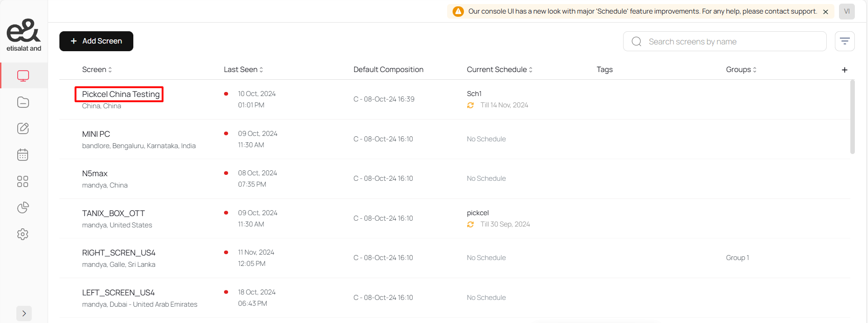Image resolution: width=868 pixels, height=323 pixels.
Task: Open the composition editor icon in sidebar
Action: (x=23, y=129)
